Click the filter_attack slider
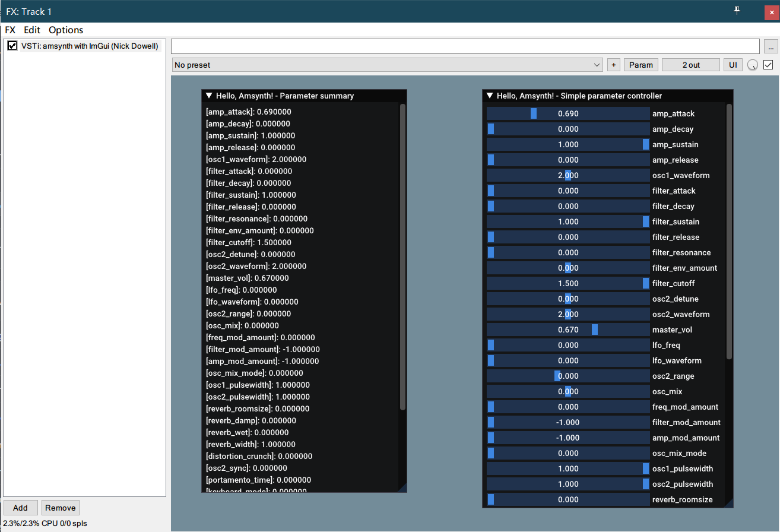The height and width of the screenshot is (532, 780). (568, 191)
